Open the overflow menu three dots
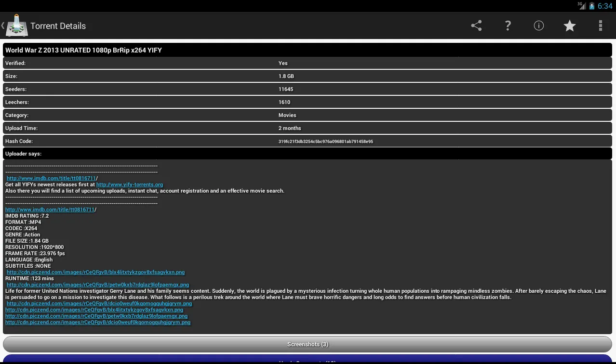 (x=601, y=26)
